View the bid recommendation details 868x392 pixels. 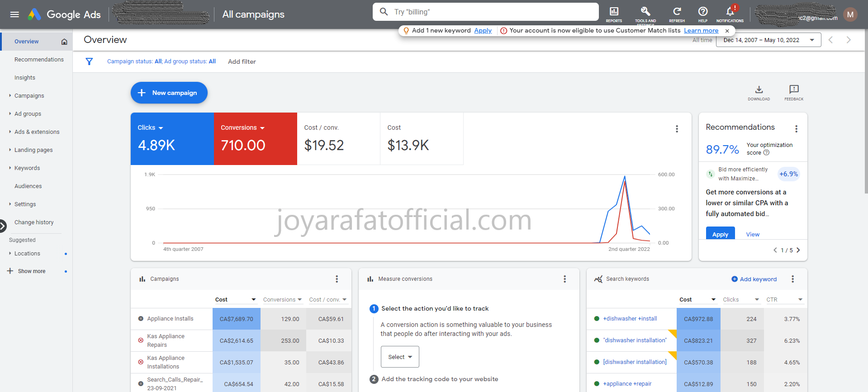click(x=753, y=234)
